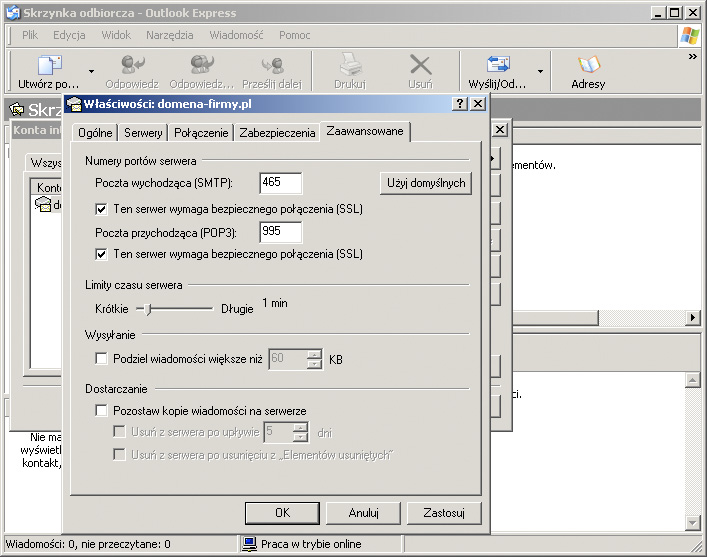Click the help question mark button in dialog
This screenshot has height=557, width=707.
[459, 104]
